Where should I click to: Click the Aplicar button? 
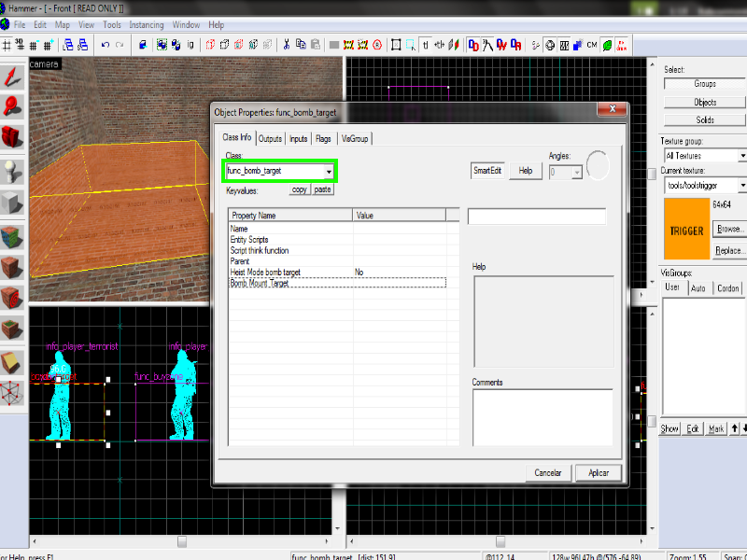(x=599, y=473)
